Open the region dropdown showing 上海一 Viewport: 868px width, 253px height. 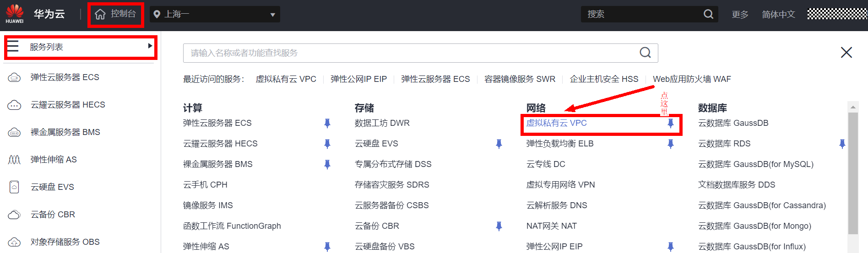click(x=215, y=14)
